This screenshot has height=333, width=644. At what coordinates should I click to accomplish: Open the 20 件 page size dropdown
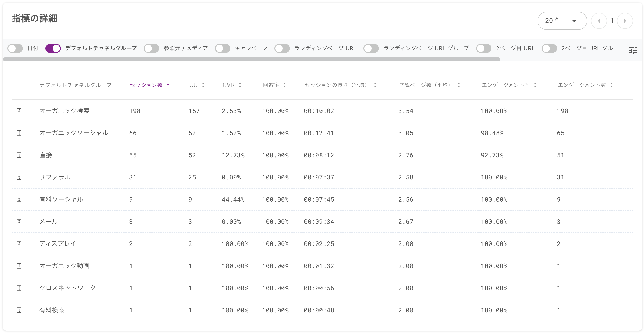click(x=562, y=21)
